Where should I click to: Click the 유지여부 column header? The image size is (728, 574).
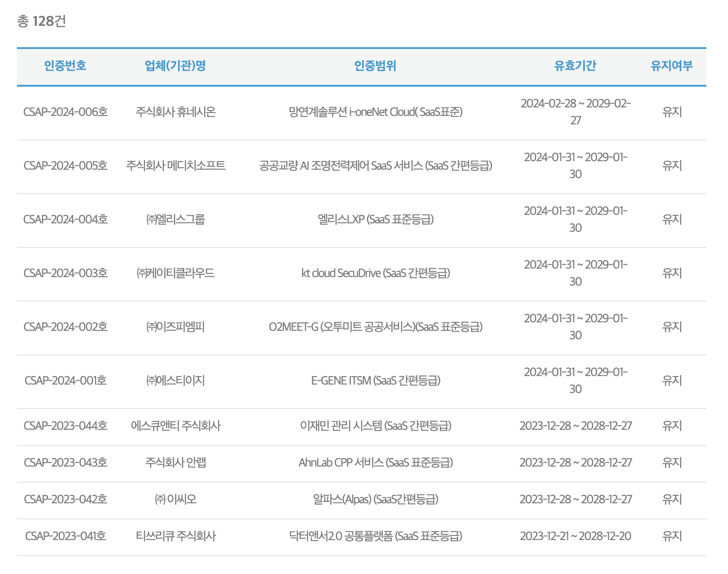tap(671, 66)
